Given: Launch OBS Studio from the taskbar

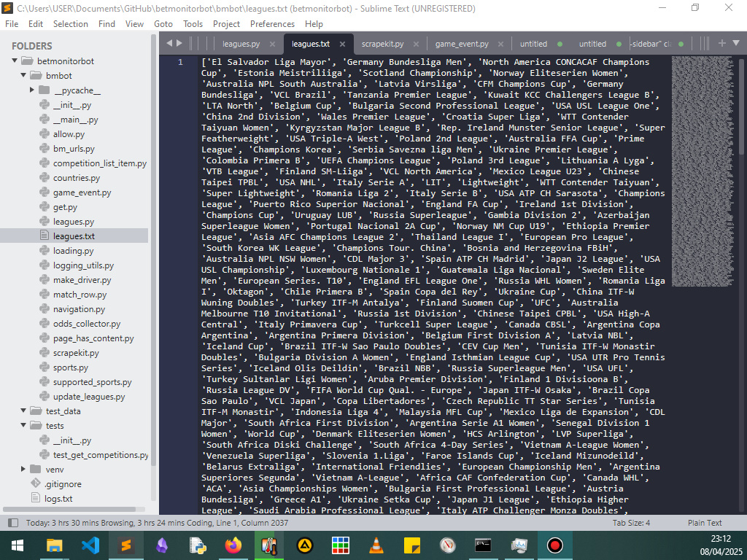Looking at the screenshot, I should click(x=554, y=545).
